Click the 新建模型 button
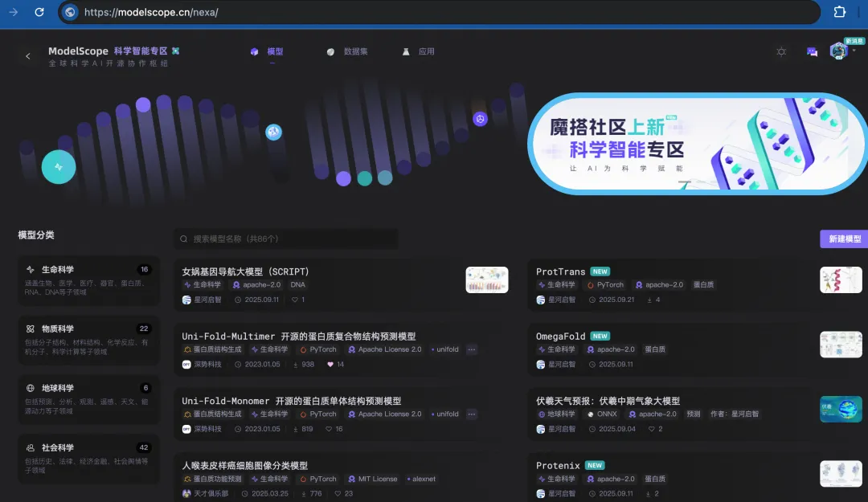 point(844,239)
